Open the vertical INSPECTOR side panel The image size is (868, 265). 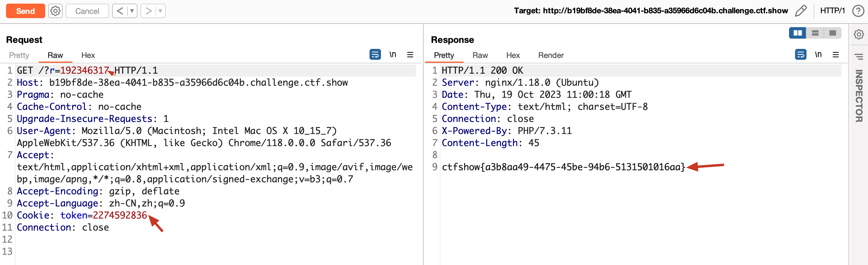[x=859, y=96]
